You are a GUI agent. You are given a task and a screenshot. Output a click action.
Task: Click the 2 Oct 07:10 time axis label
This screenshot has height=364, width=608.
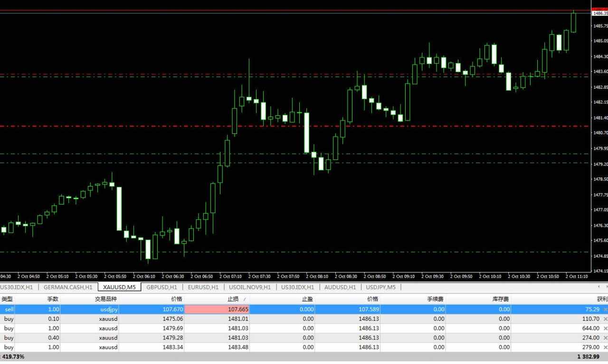pos(230,276)
